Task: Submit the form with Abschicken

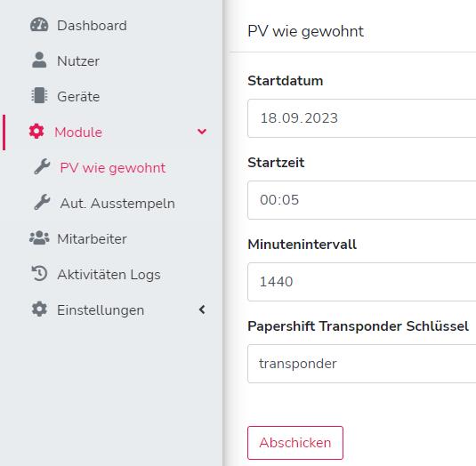Action: click(295, 443)
